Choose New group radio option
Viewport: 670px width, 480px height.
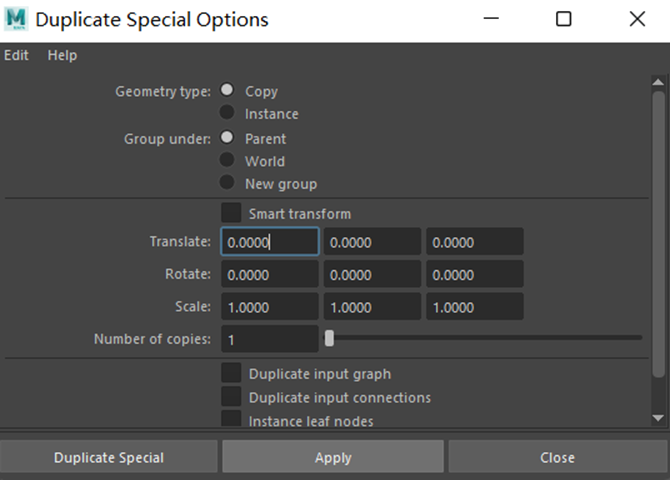pyautogui.click(x=227, y=183)
